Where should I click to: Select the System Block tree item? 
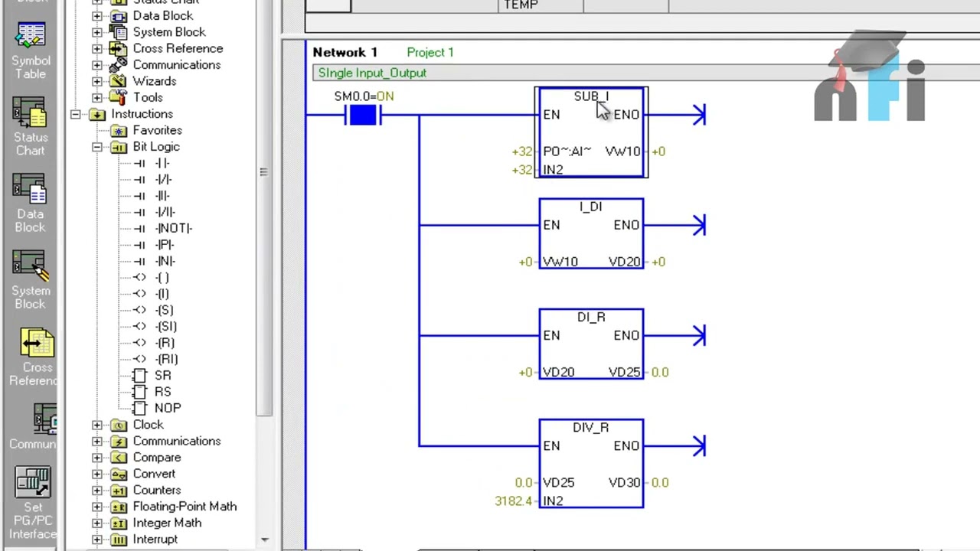[168, 32]
